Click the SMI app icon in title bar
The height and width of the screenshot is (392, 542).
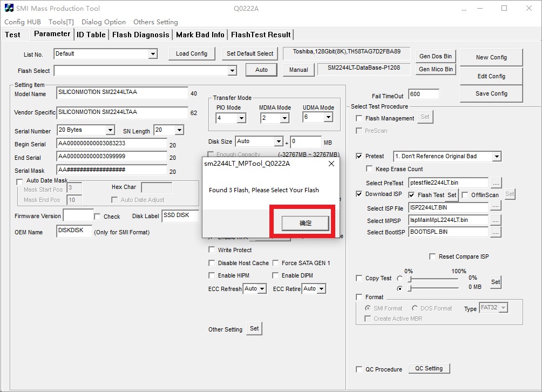tap(9, 9)
